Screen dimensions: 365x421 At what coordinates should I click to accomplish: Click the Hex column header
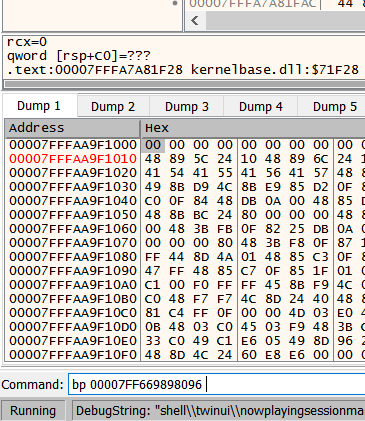point(253,128)
